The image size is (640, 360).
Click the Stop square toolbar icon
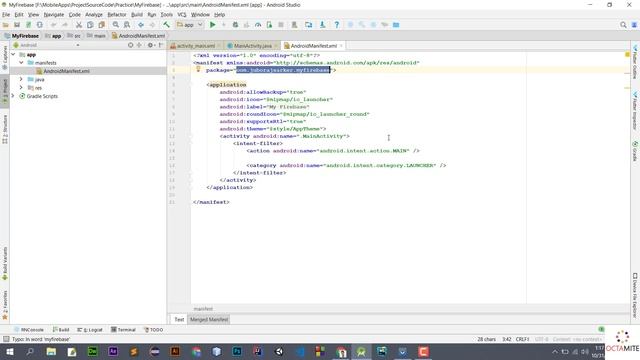point(281,25)
